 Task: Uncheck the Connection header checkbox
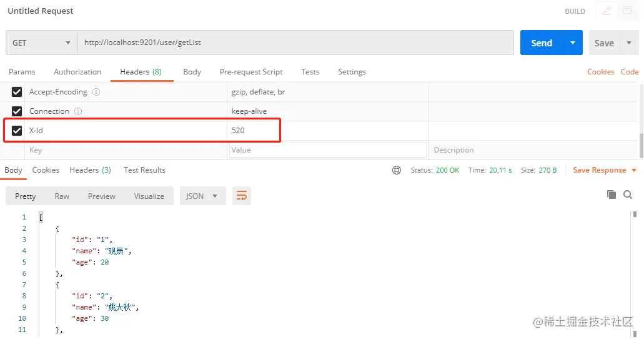pyautogui.click(x=17, y=111)
